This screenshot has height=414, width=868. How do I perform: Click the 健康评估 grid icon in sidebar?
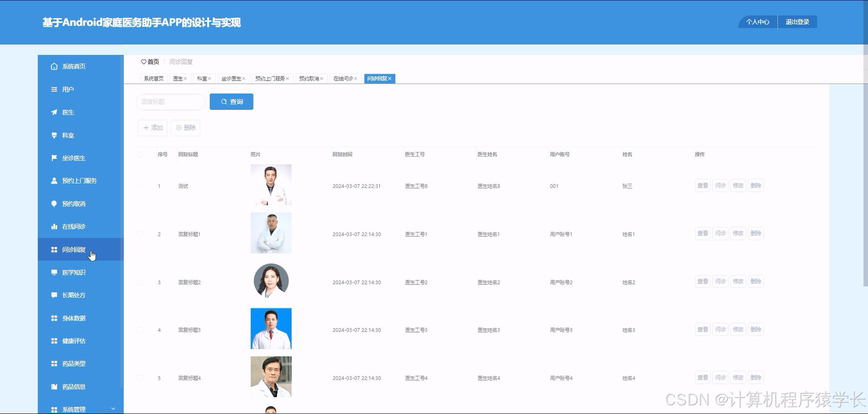(54, 341)
